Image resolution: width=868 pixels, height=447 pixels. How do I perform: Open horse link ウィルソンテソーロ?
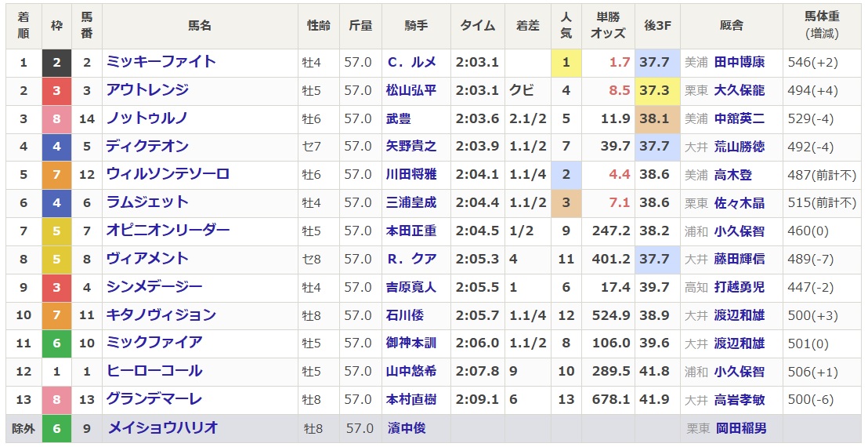pos(168,174)
